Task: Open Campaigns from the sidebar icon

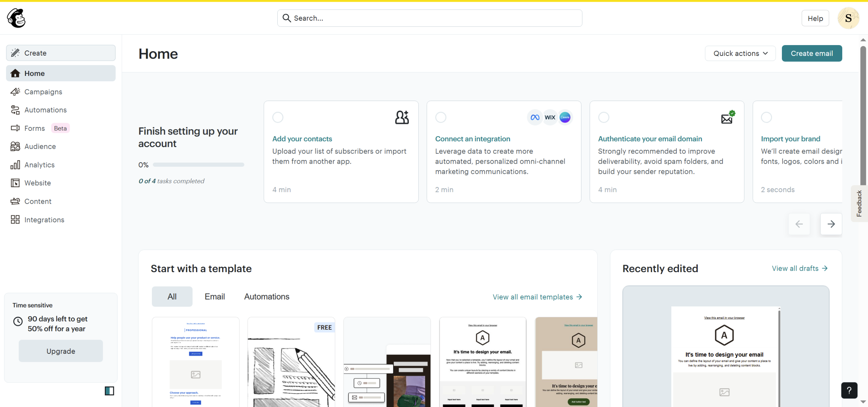Action: 15,92
